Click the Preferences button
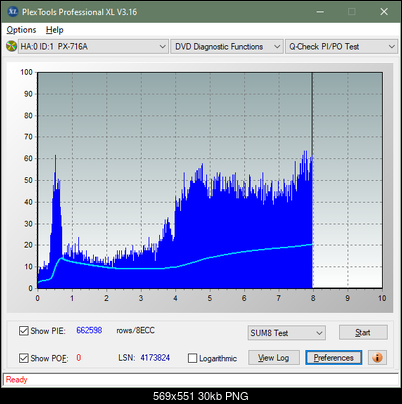The height and width of the screenshot is (404, 402). click(333, 358)
